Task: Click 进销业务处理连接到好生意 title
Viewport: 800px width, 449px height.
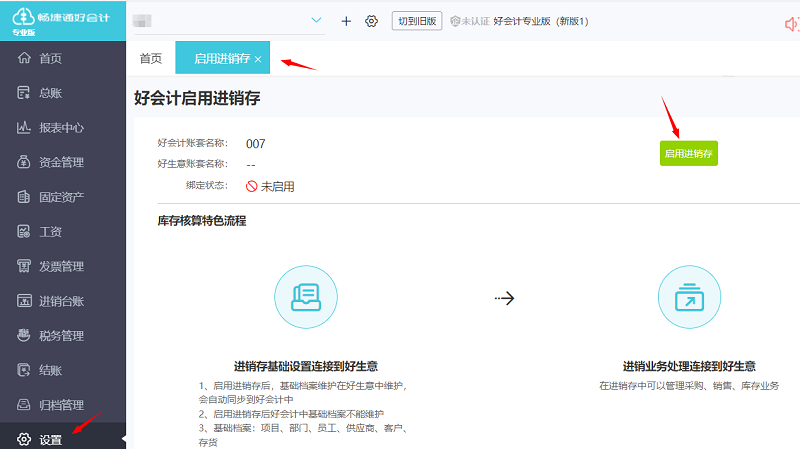Action: [x=689, y=366]
